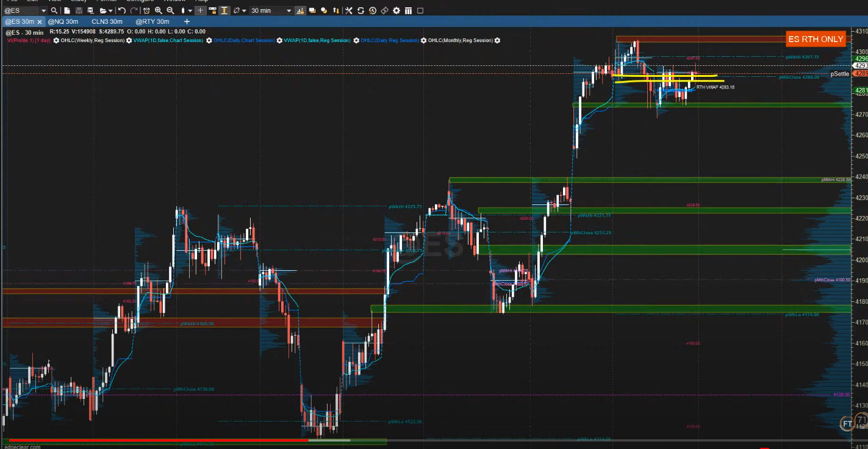868x449 pixels.
Task: Click the RTH VWAP 4283.18 label
Action: pos(716,87)
